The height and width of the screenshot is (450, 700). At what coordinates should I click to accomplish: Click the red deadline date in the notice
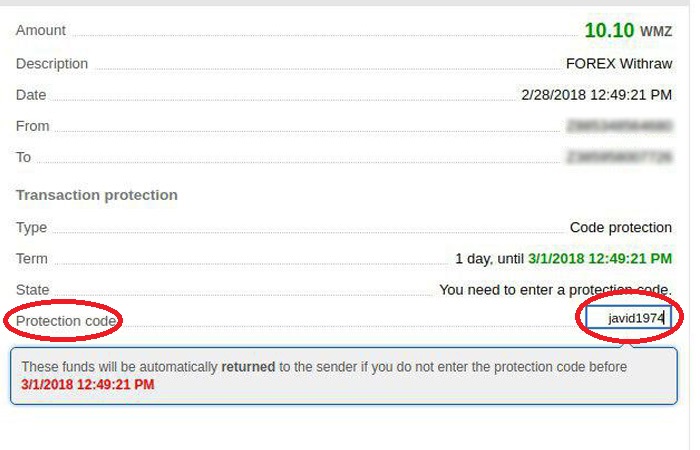(88, 385)
